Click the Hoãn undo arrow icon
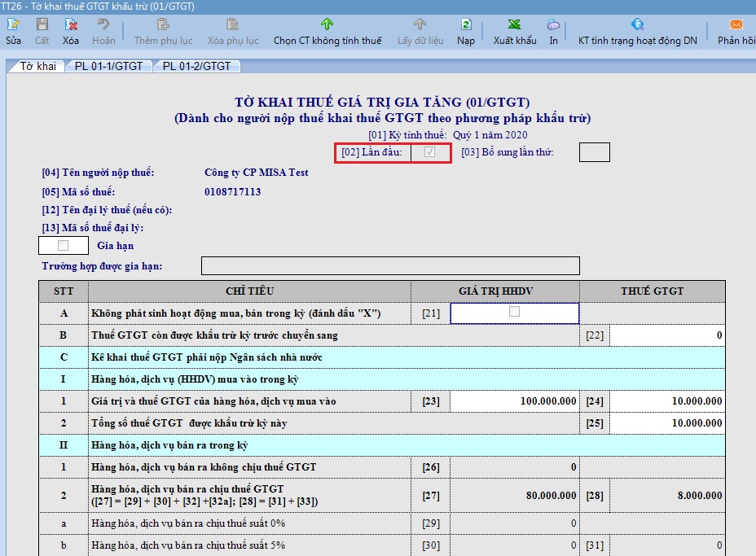756x556 pixels. click(x=103, y=24)
